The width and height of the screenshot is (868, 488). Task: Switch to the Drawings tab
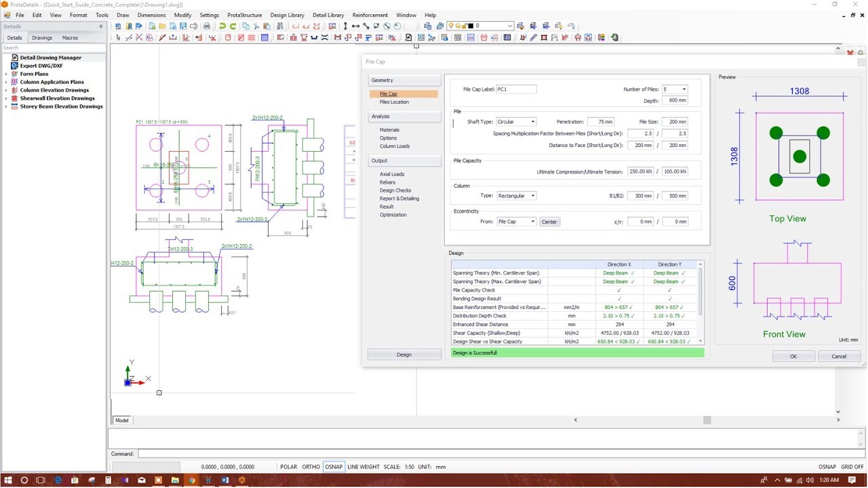pyautogui.click(x=42, y=38)
